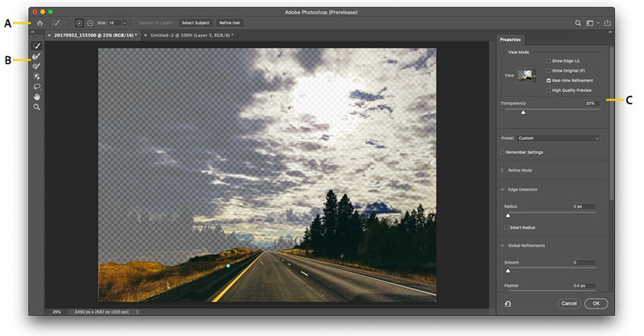Click the Select Subject button
The image size is (644, 336).
pos(196,23)
